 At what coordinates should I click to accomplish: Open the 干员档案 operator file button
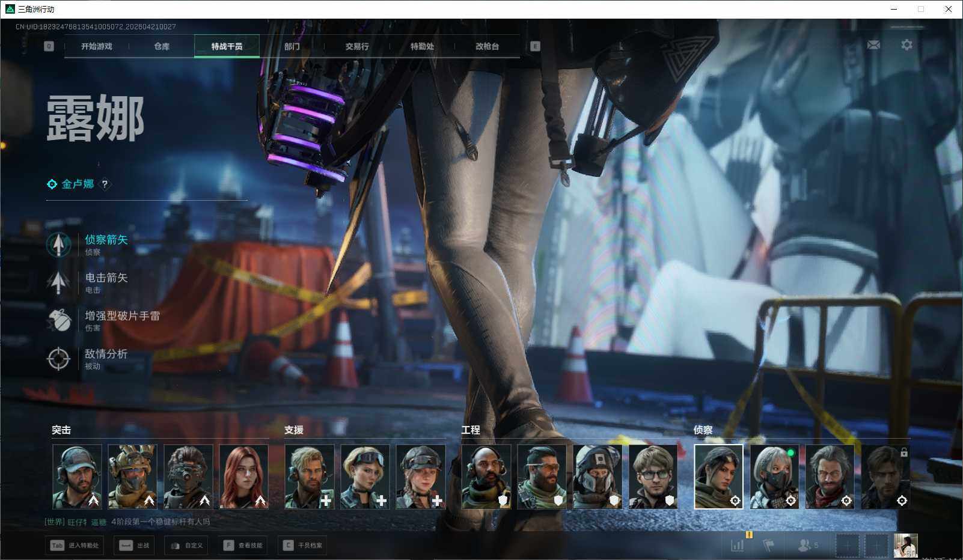302,546
